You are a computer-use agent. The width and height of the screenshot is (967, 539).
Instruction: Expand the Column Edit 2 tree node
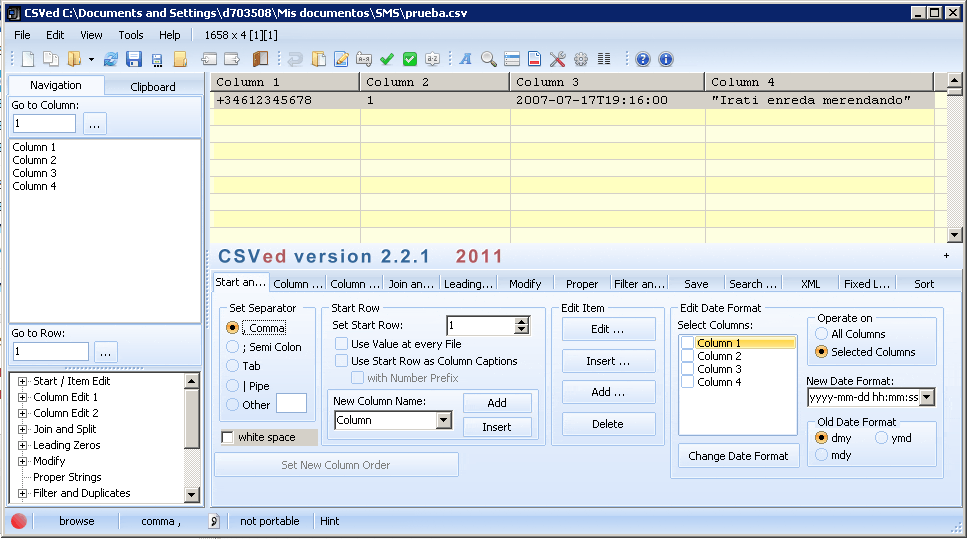(22, 413)
